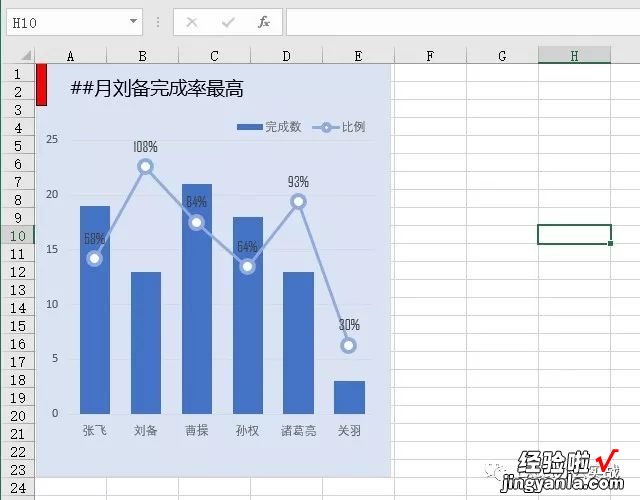Click the 30% data label
Screen dimensions: 640x500
349,325
